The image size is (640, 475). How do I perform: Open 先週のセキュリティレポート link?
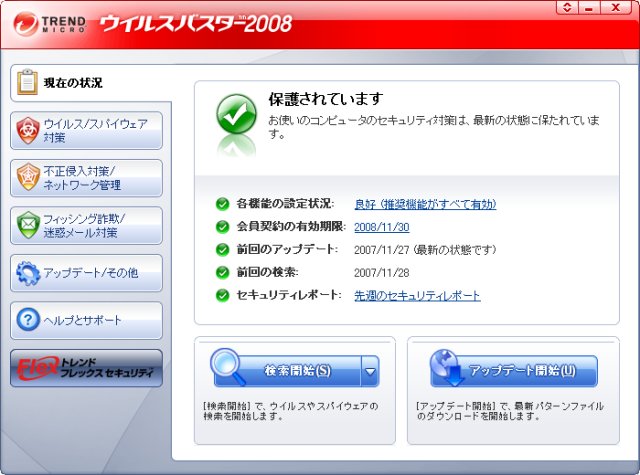417,295
